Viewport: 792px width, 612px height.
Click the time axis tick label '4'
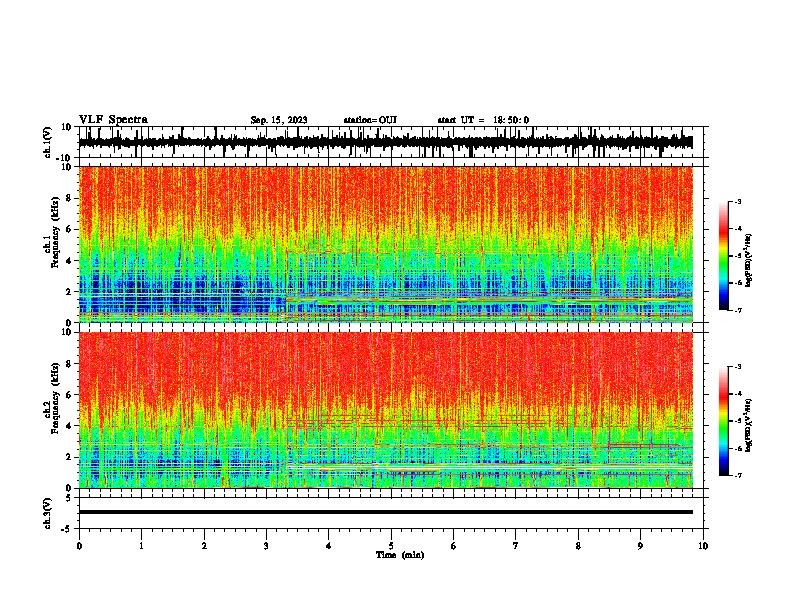pyautogui.click(x=329, y=546)
